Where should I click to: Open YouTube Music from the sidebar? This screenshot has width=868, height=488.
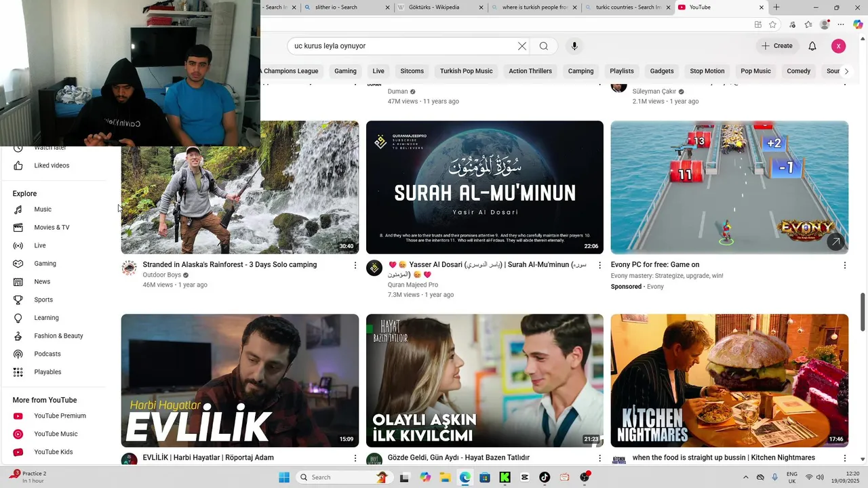[56, 434]
